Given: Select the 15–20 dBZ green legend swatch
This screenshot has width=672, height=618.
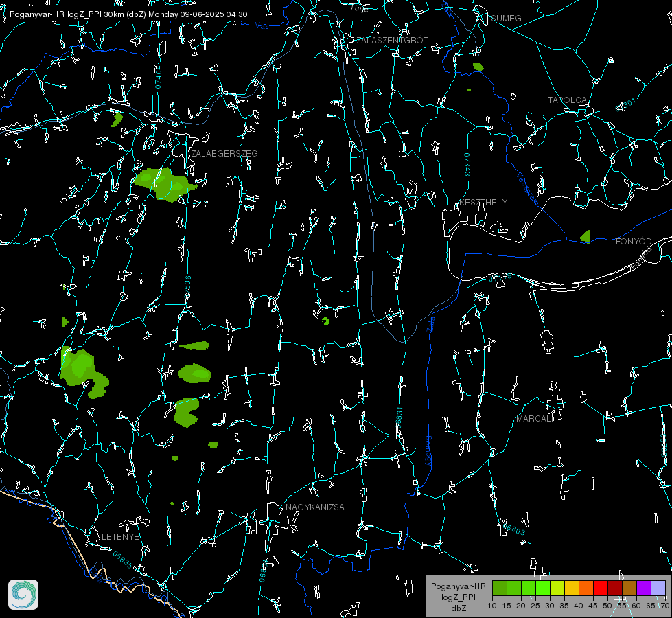Looking at the screenshot, I should 514,588.
